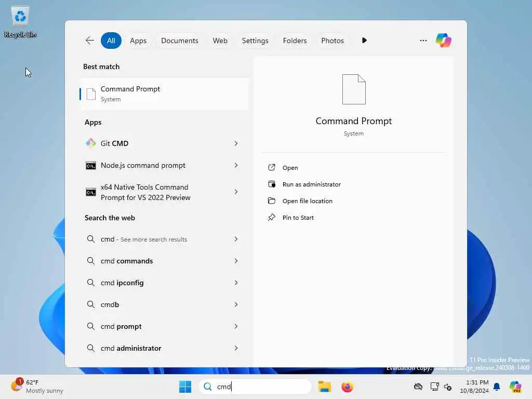Switch to the Settings filter tab
Image resolution: width=532 pixels, height=399 pixels.
pyautogui.click(x=255, y=41)
